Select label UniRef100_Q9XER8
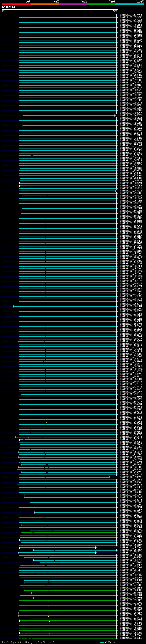146x644 pixels. [x=131, y=35]
